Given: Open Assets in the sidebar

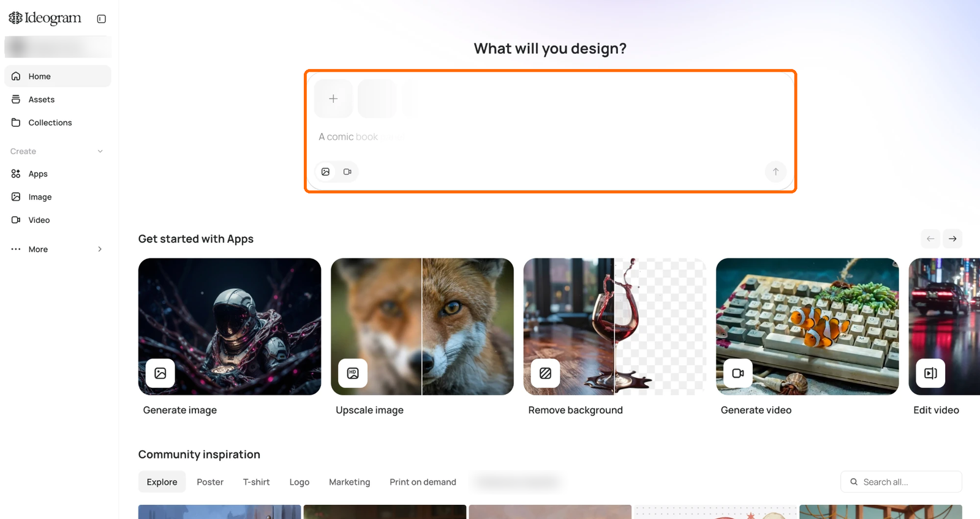Looking at the screenshot, I should (x=58, y=100).
